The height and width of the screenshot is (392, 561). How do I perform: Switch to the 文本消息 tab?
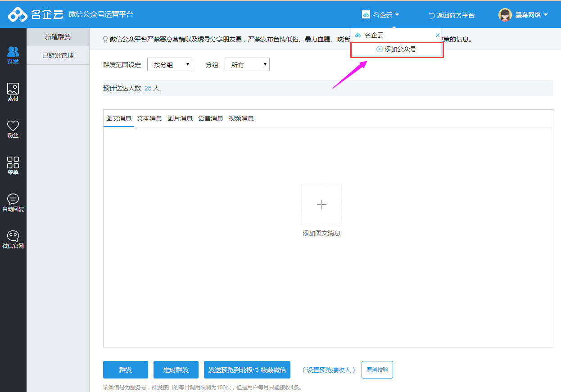[x=149, y=118]
